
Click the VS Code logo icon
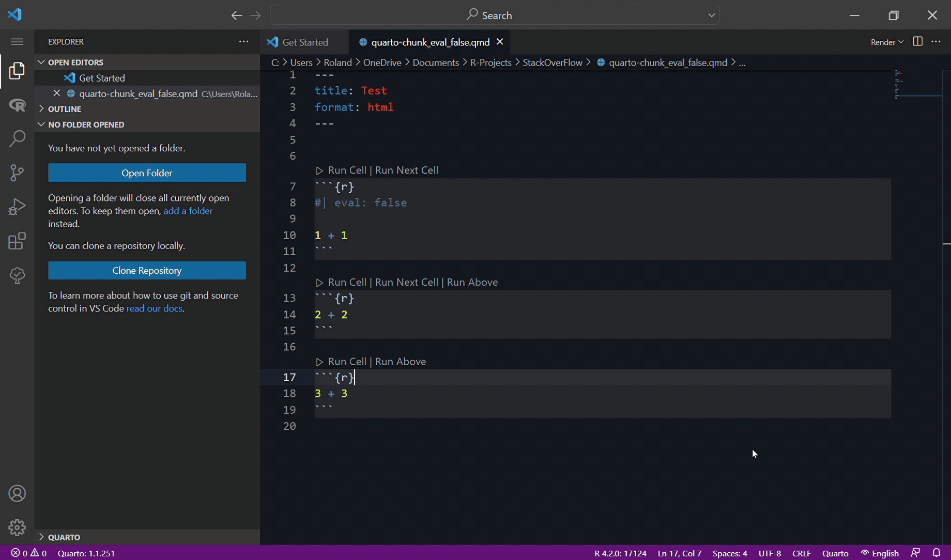pyautogui.click(x=15, y=14)
